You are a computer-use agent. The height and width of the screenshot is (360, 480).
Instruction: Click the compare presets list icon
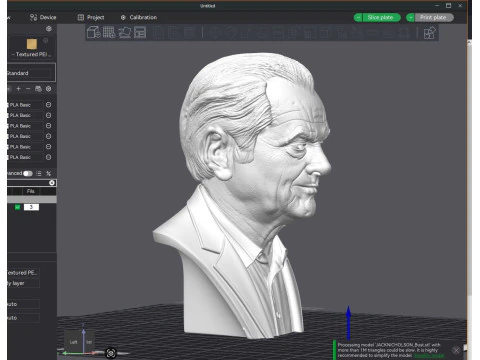(x=39, y=173)
